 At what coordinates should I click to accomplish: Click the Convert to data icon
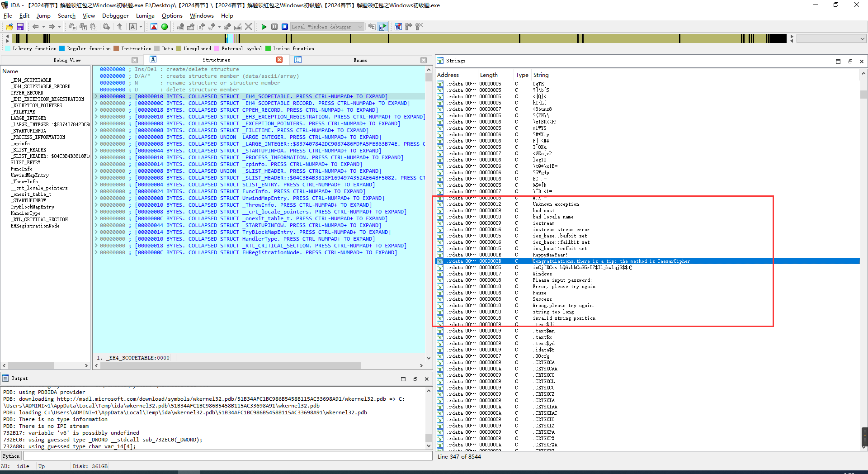tap(191, 27)
